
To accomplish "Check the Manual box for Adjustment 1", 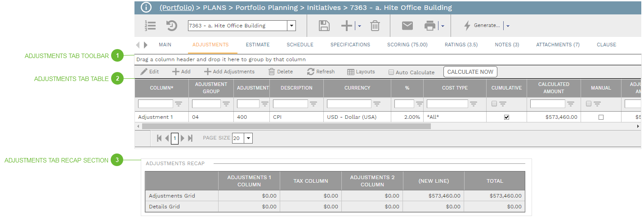I will (601, 117).
